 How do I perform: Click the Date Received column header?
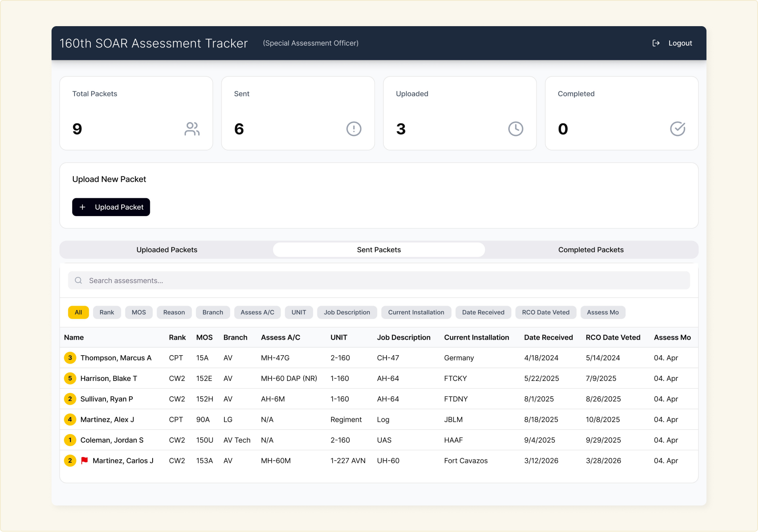point(548,337)
